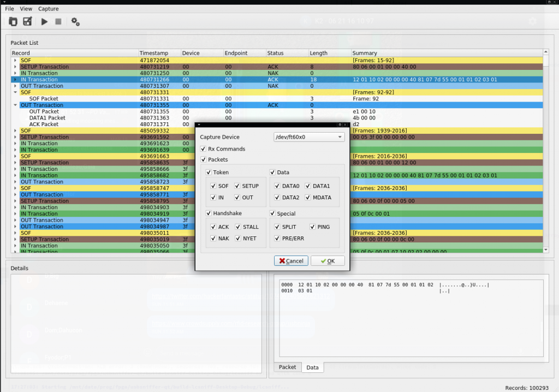Toggle the SPLIT checkbox
559x392 pixels.
pos(277,227)
